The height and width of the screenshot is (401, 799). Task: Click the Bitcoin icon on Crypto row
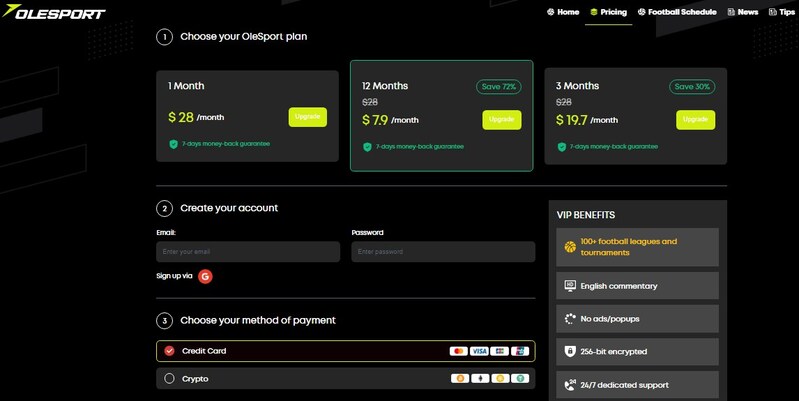click(x=459, y=379)
